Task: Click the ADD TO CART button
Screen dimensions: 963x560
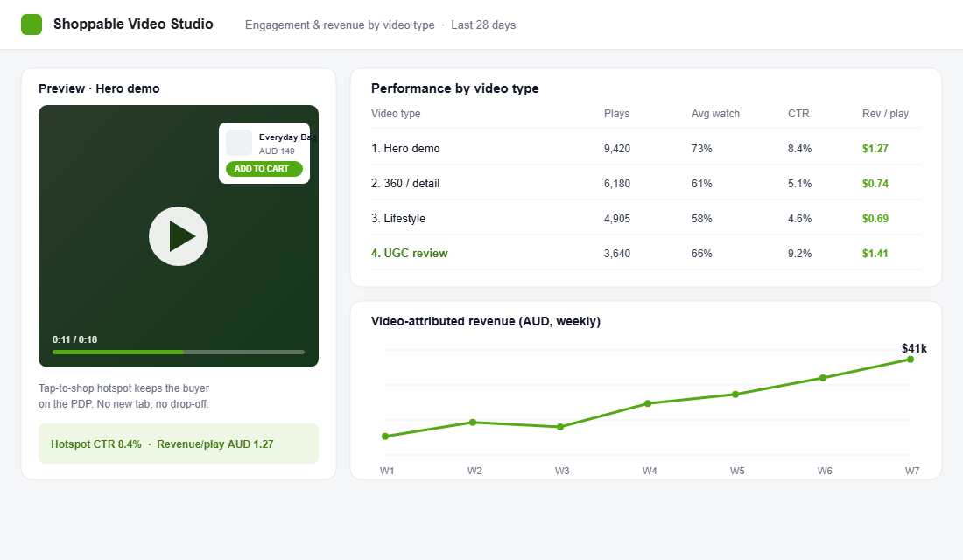Action: pyautogui.click(x=264, y=169)
